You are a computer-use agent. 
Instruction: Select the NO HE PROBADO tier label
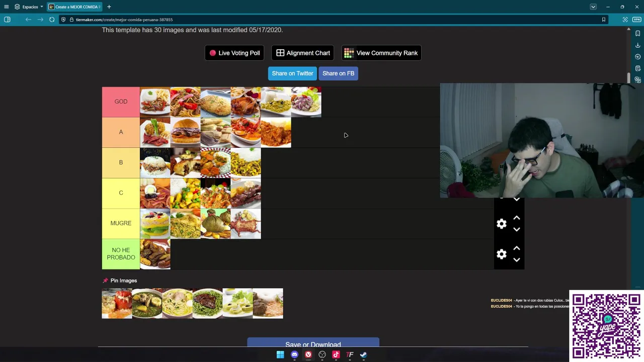tap(121, 254)
